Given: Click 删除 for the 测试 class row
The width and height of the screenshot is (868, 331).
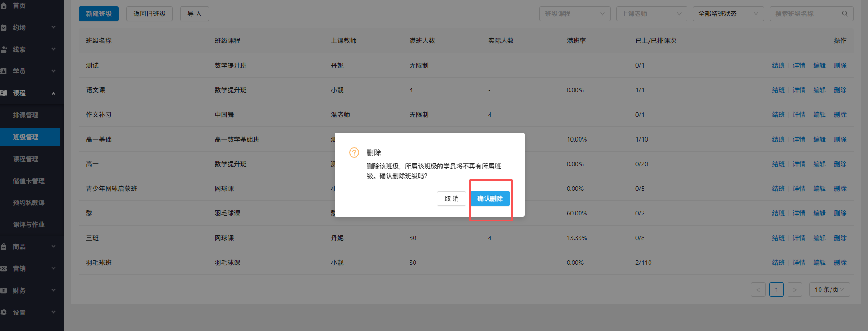Looking at the screenshot, I should [x=840, y=65].
